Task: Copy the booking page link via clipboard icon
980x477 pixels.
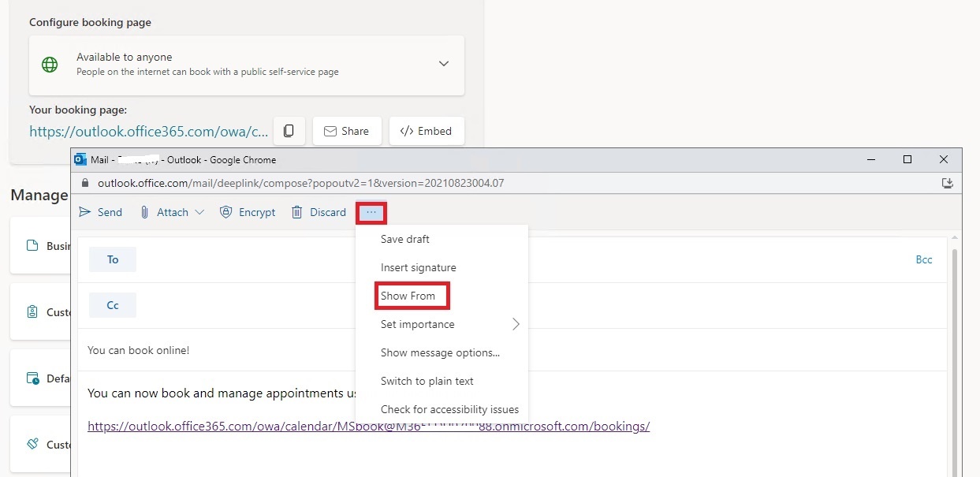Action: (289, 130)
